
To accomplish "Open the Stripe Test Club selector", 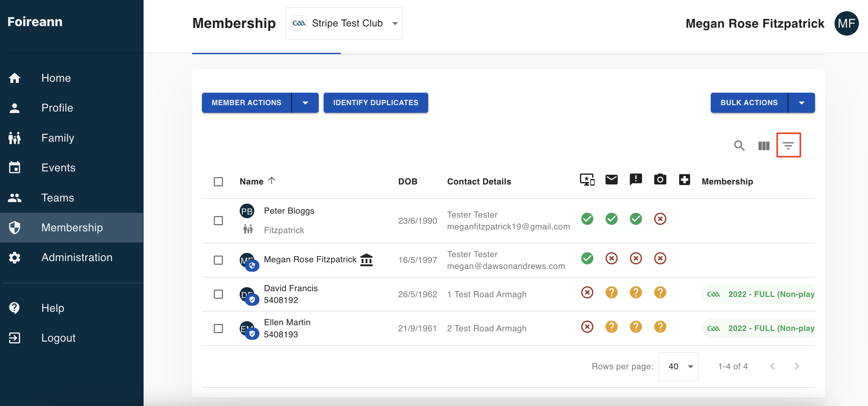I will coord(344,23).
